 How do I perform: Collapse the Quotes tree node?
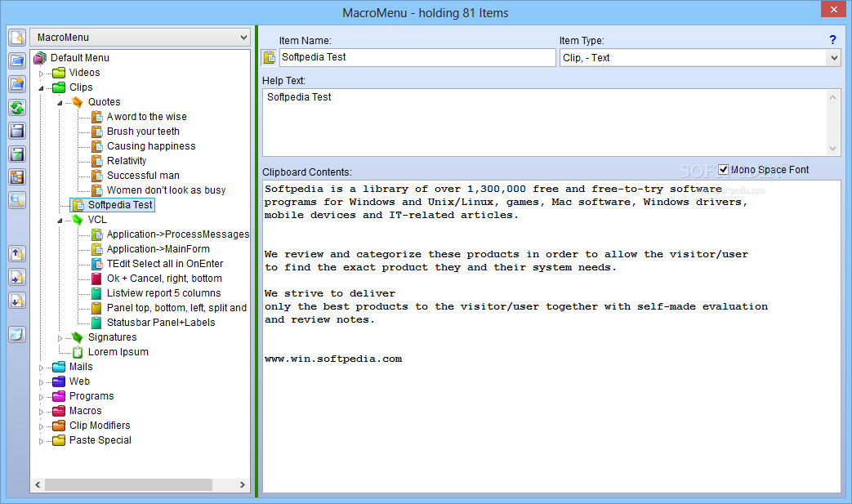click(60, 103)
